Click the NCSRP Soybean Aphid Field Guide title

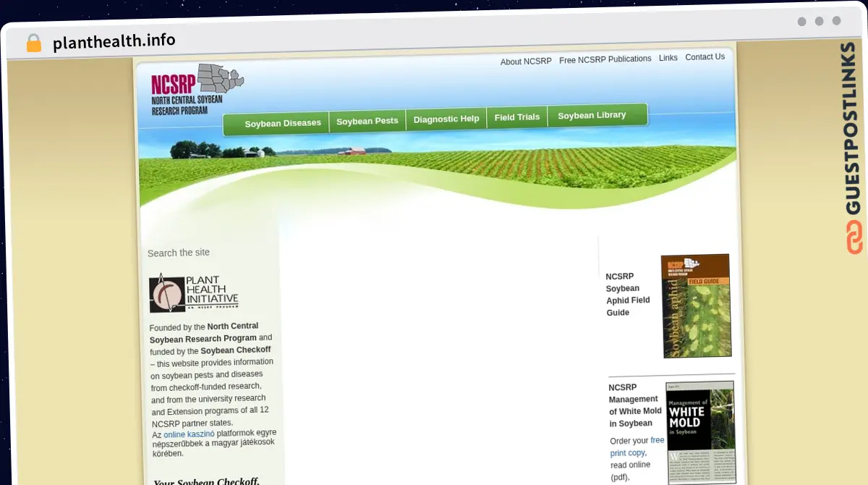[628, 295]
